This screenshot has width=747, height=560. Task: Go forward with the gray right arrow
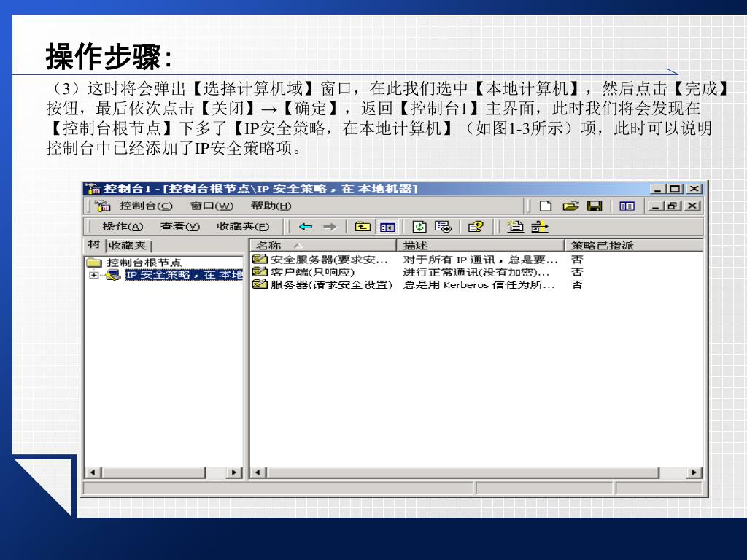(330, 227)
